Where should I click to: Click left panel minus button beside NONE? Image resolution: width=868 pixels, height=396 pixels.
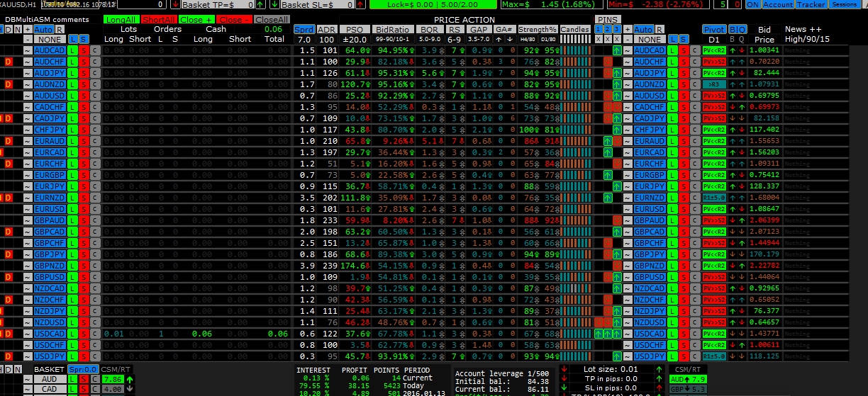click(28, 39)
